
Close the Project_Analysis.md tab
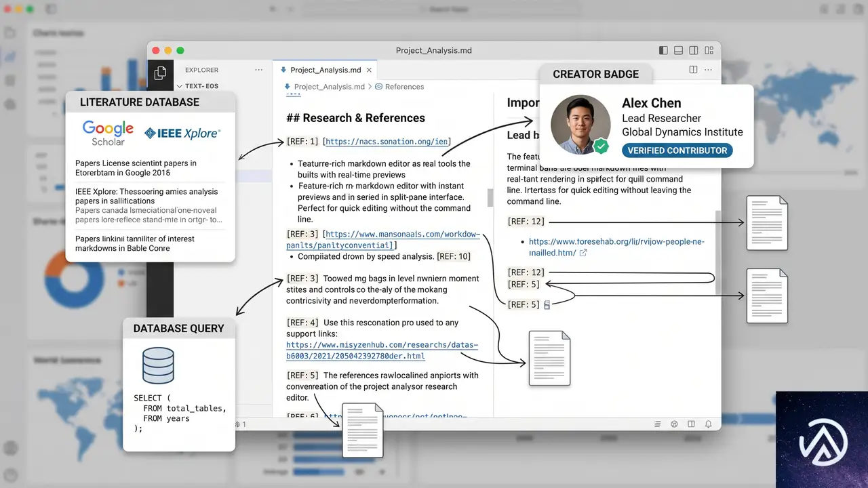point(369,70)
